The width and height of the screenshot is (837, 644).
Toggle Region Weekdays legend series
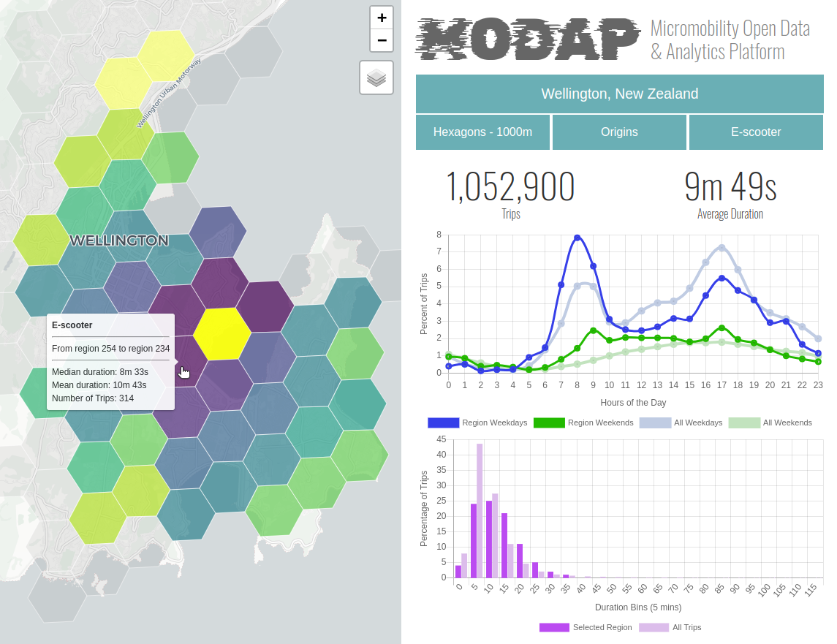pyautogui.click(x=477, y=423)
